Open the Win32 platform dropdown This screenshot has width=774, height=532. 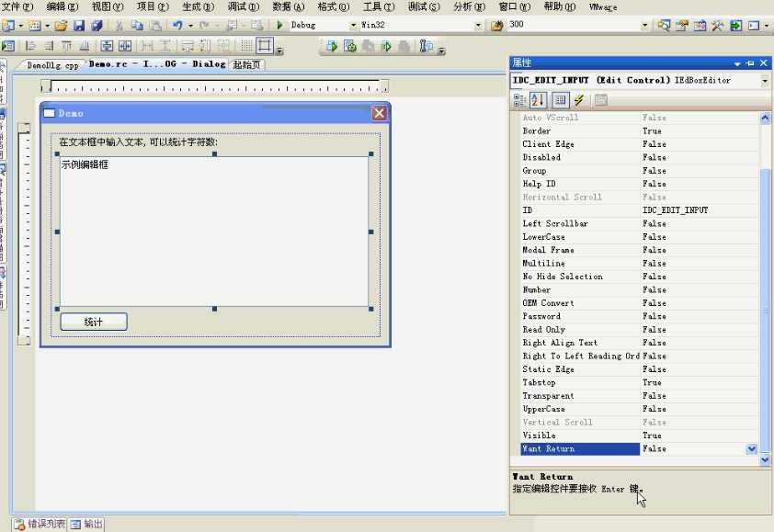[478, 25]
